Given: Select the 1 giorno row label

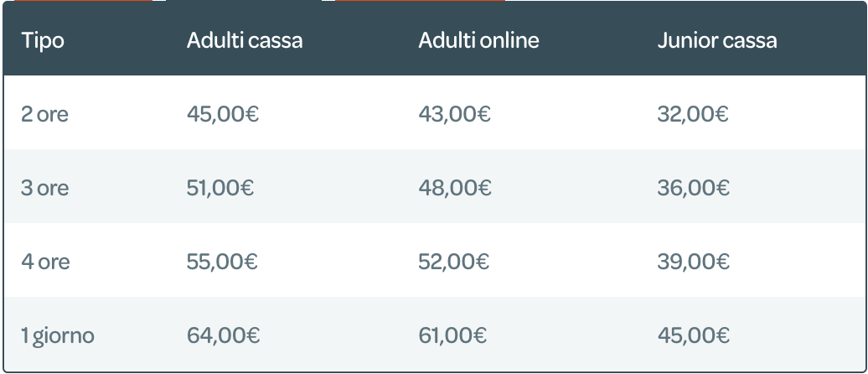Looking at the screenshot, I should 58,336.
